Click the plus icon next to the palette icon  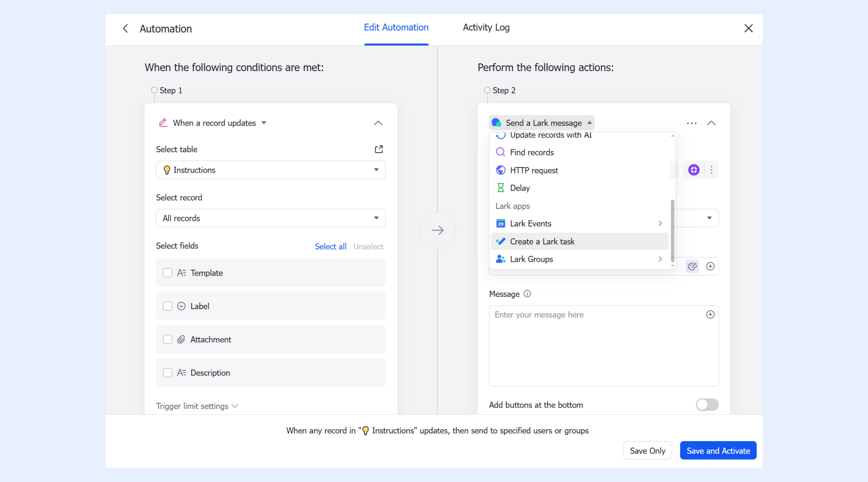(x=710, y=266)
